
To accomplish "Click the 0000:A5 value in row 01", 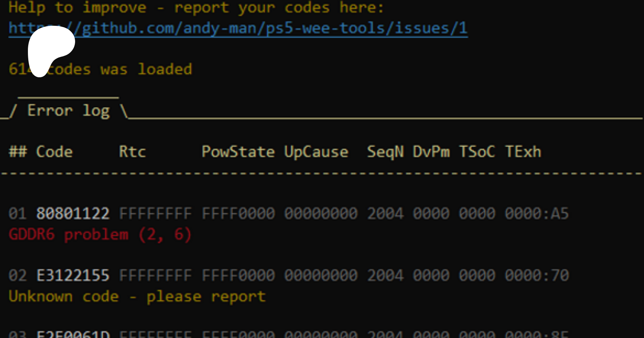I will point(537,214).
